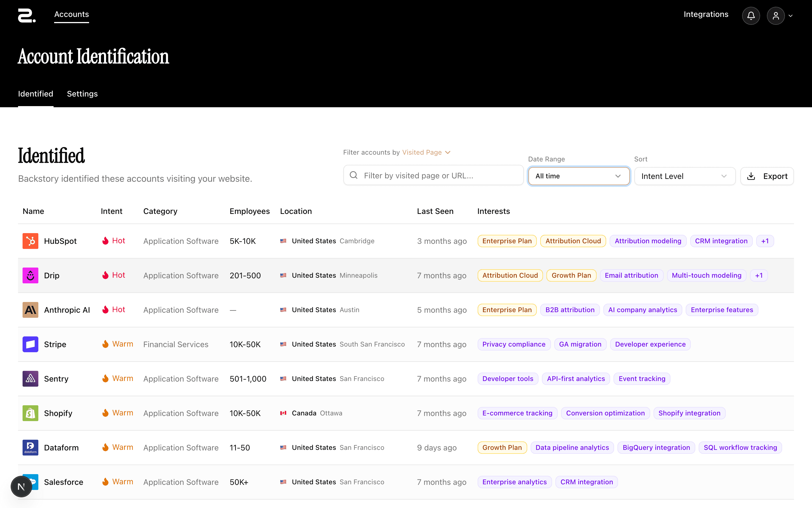Click the Shopify company logo
The width and height of the screenshot is (812, 508).
click(30, 413)
